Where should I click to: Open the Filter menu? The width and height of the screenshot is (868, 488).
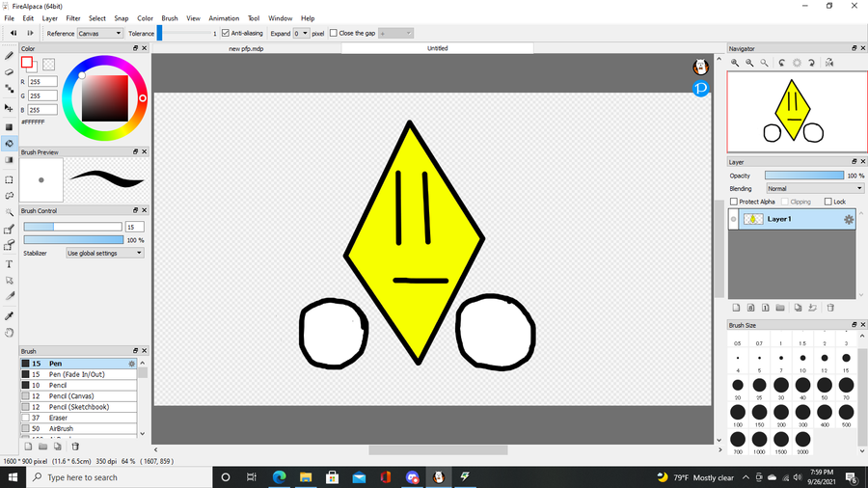tap(73, 18)
